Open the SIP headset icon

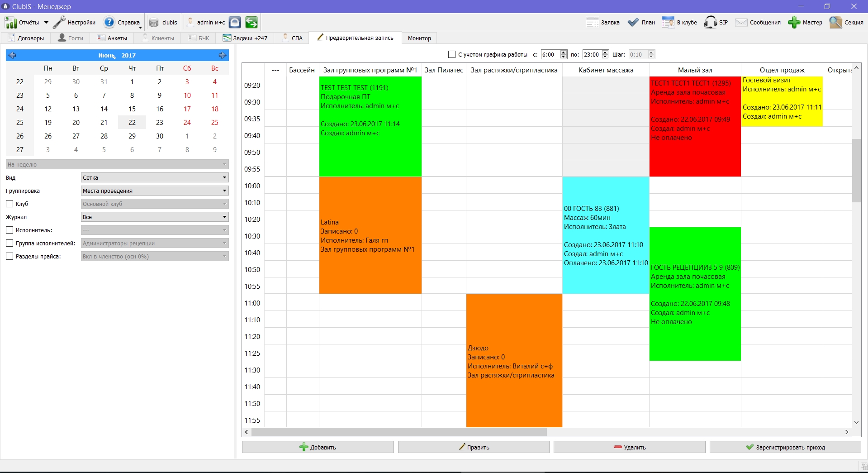coord(710,22)
